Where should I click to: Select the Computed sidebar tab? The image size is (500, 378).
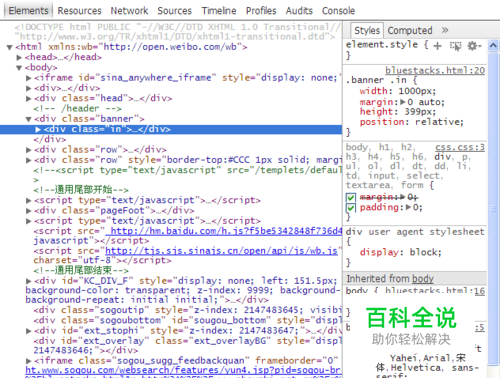pos(410,30)
